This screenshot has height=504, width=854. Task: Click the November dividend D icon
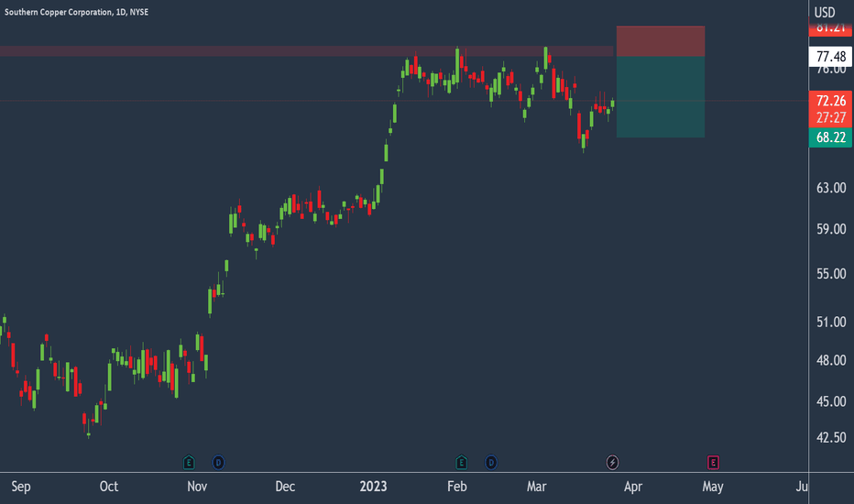coord(218,463)
